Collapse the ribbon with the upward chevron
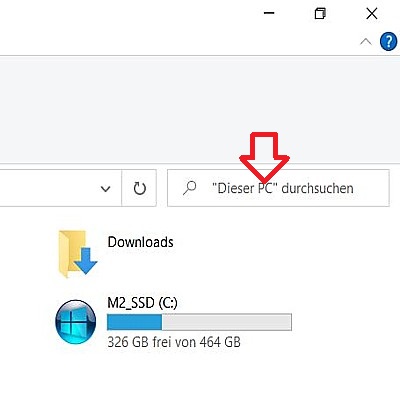Image resolution: width=400 pixels, height=400 pixels. click(366, 42)
